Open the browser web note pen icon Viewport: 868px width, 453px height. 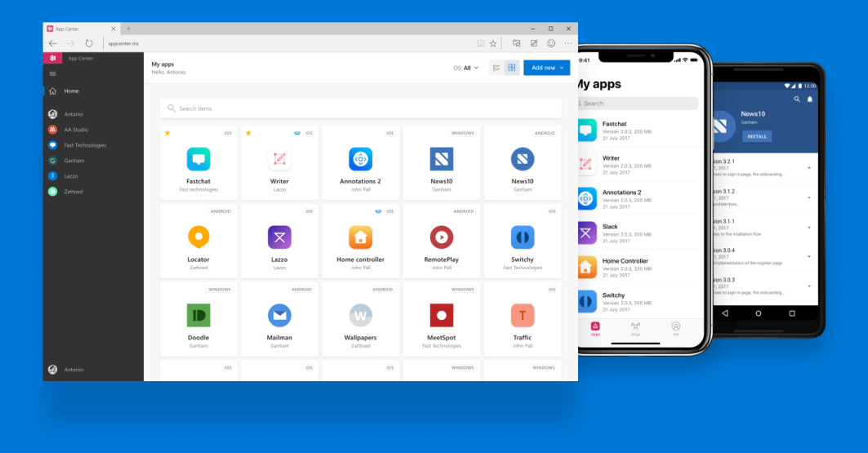[x=534, y=43]
